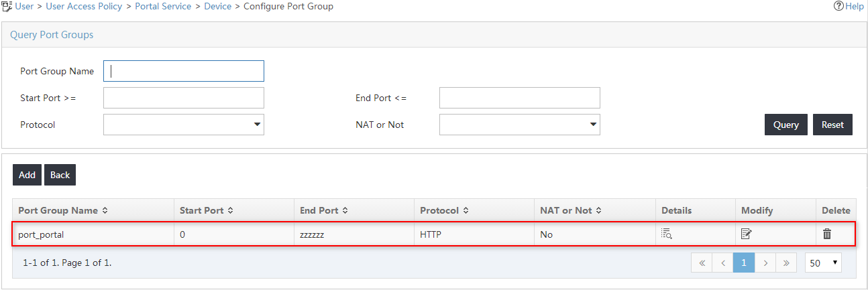Expand the Protocol dropdown
Screen dimensions: 868x290
click(184, 125)
